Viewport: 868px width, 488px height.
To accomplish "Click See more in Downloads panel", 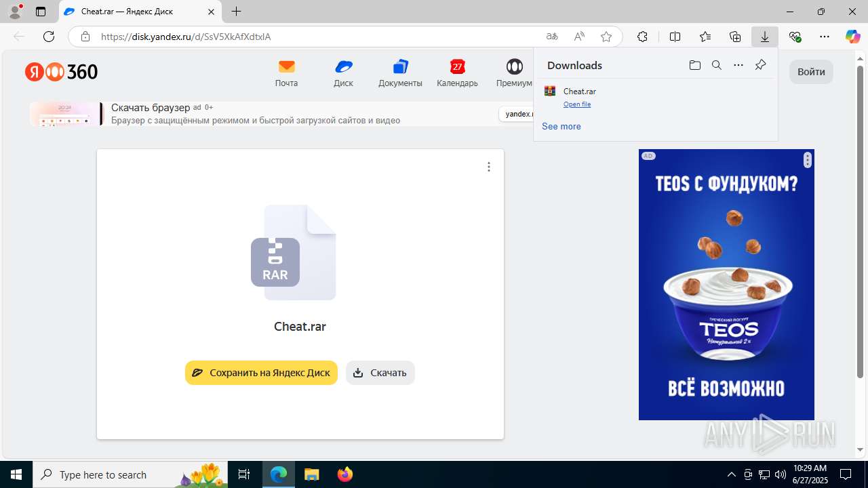I will tap(561, 126).
